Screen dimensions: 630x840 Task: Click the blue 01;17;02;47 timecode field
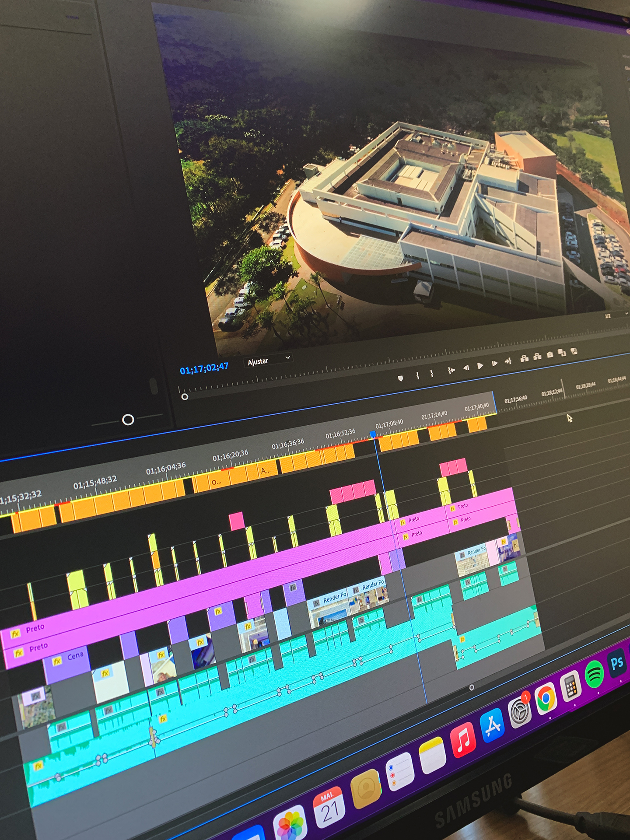[204, 369]
